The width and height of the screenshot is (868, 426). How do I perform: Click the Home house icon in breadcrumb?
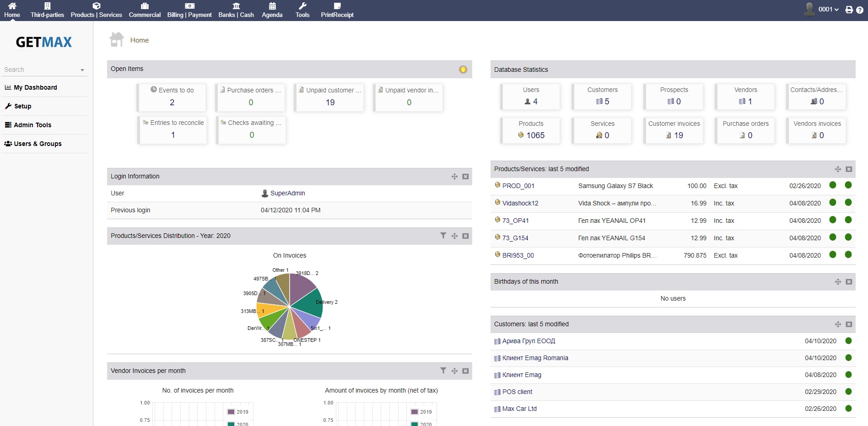click(x=117, y=40)
